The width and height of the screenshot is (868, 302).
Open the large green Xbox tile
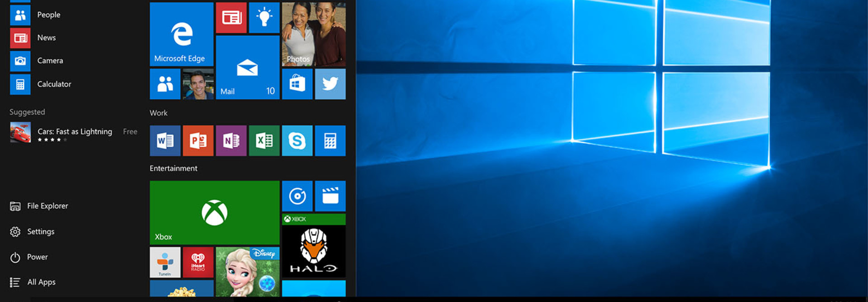pyautogui.click(x=214, y=213)
